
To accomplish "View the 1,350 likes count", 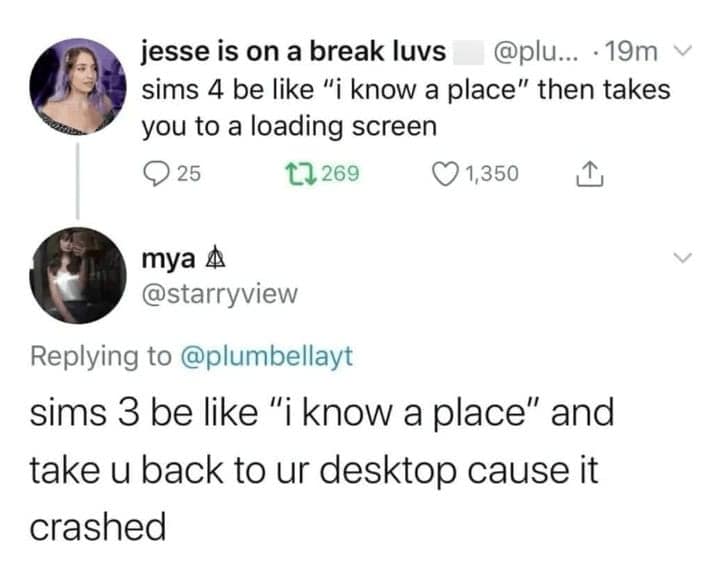I will point(492,174).
